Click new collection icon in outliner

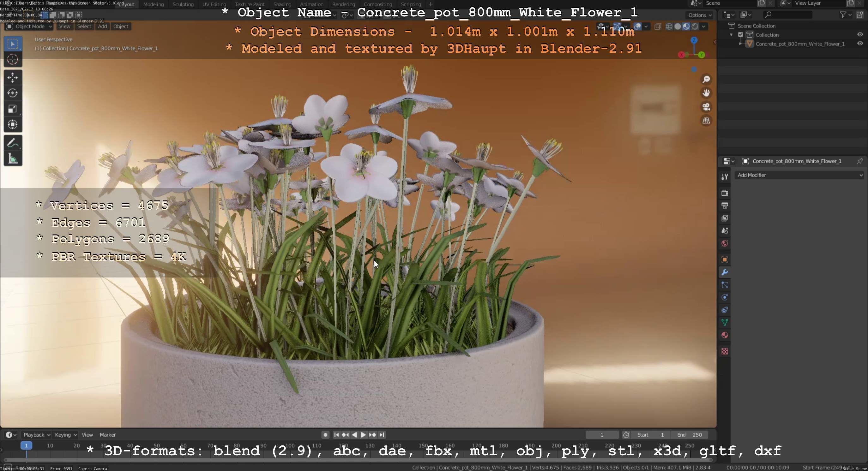(x=860, y=15)
